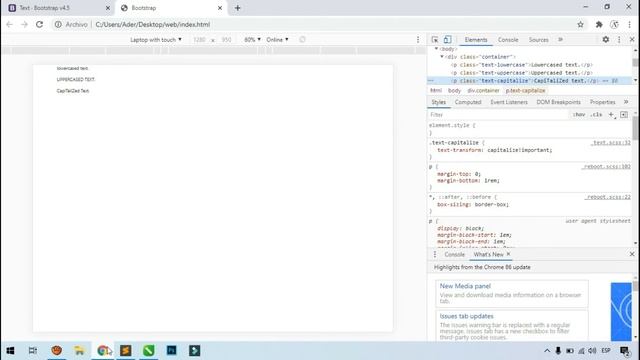Go back in browser history

(9, 24)
